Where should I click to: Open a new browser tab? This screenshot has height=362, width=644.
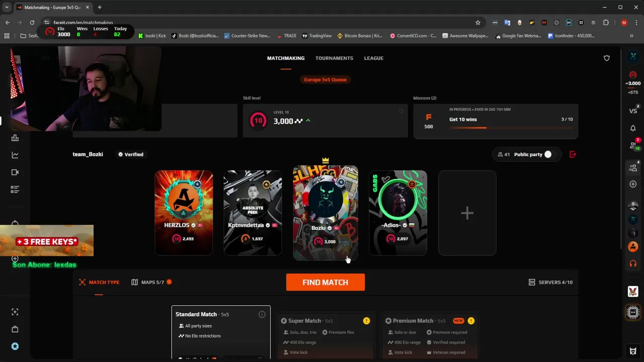(x=100, y=8)
